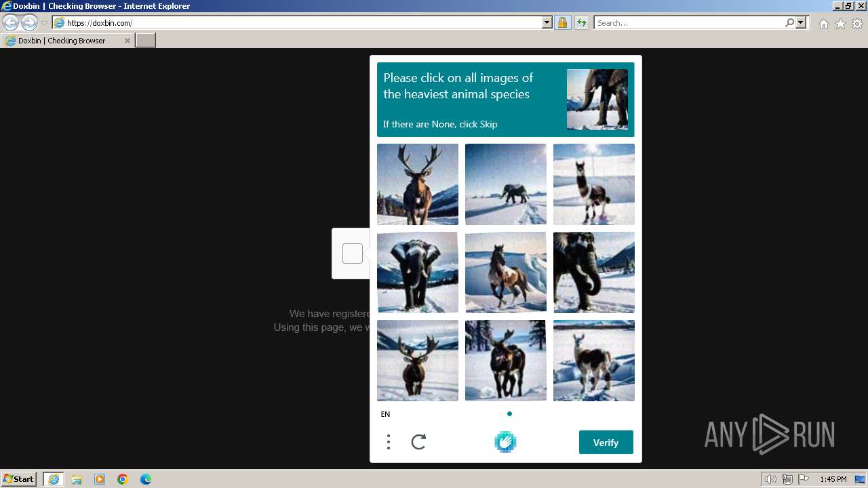Screen dimensions: 868x488
Task: Open File Explorer from the taskbar
Action: pos(77,479)
